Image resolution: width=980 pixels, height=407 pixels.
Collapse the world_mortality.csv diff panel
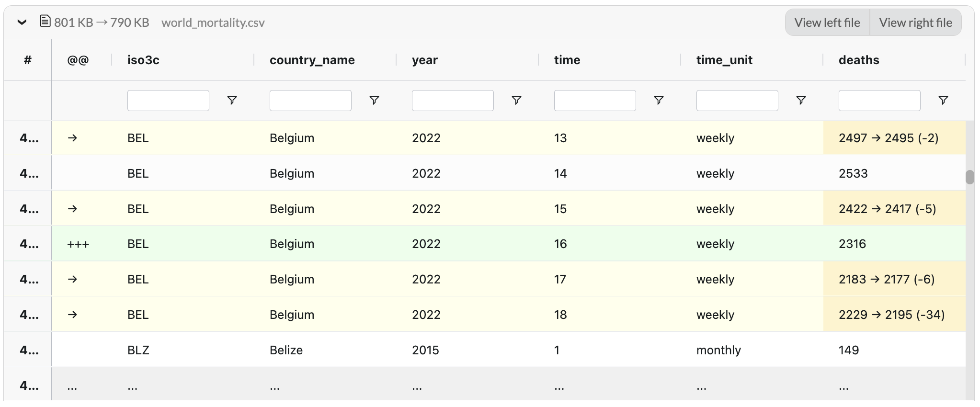click(21, 22)
